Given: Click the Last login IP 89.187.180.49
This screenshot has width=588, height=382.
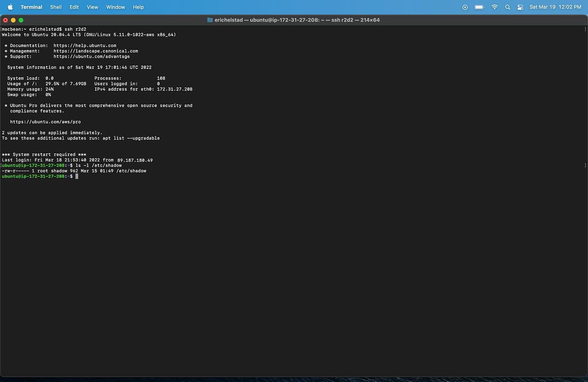Looking at the screenshot, I should coord(135,160).
